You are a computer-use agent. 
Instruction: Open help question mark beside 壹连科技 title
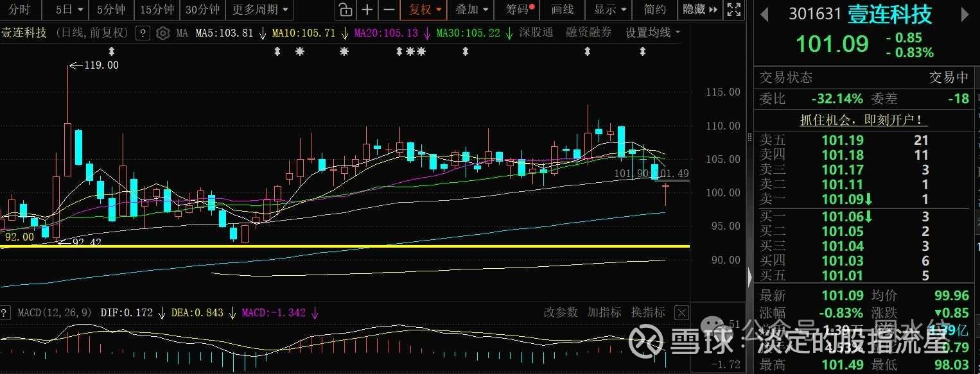144,33
